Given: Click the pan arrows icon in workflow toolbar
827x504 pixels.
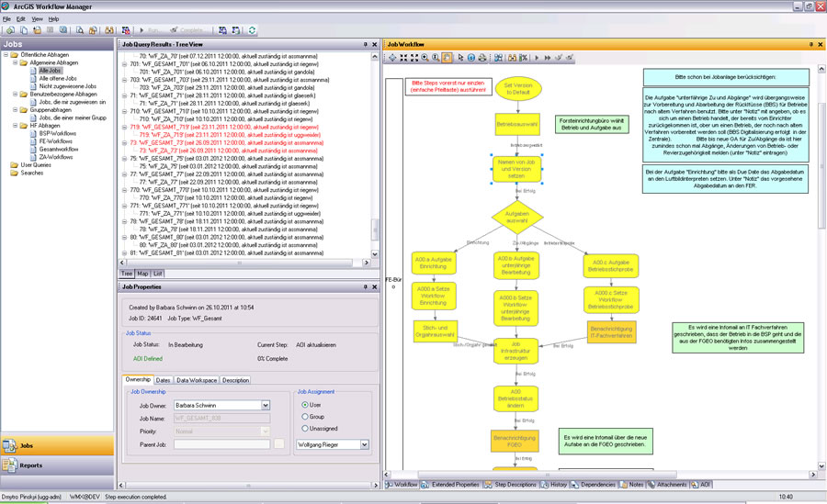Looking at the screenshot, I should [392, 57].
